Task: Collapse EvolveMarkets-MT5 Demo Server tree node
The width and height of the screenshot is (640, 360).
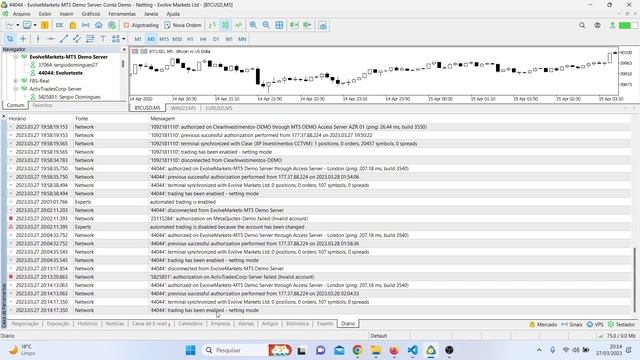Action: (16, 57)
